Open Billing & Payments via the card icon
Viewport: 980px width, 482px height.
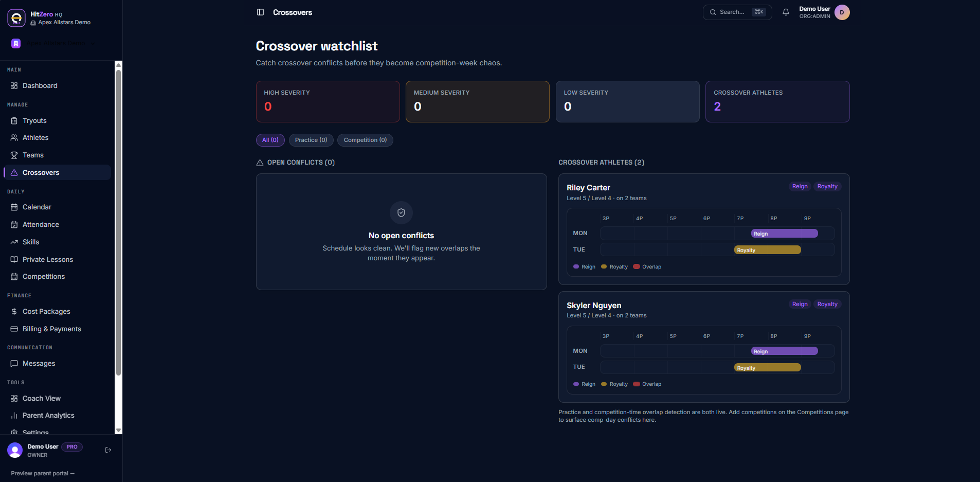pos(14,329)
